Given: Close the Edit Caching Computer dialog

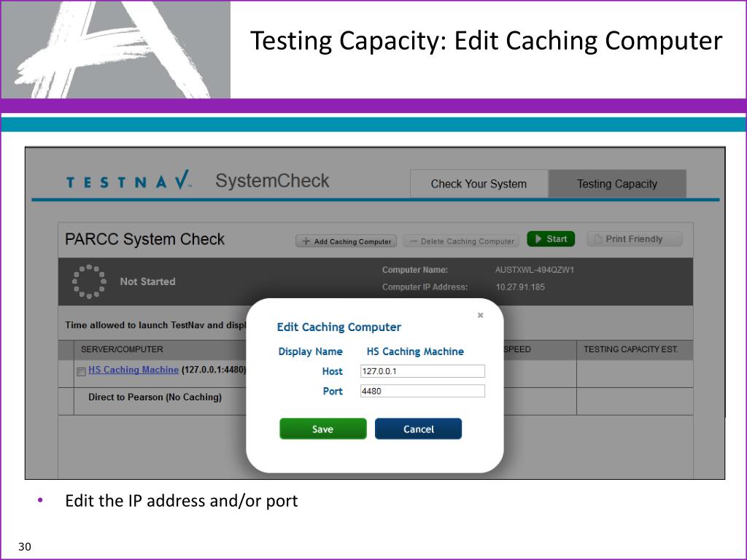Looking at the screenshot, I should pyautogui.click(x=480, y=315).
